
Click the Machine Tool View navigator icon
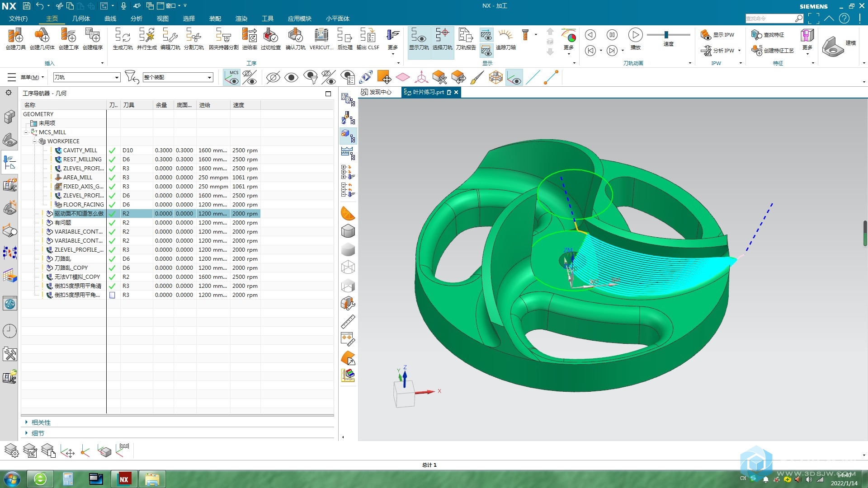point(348,118)
